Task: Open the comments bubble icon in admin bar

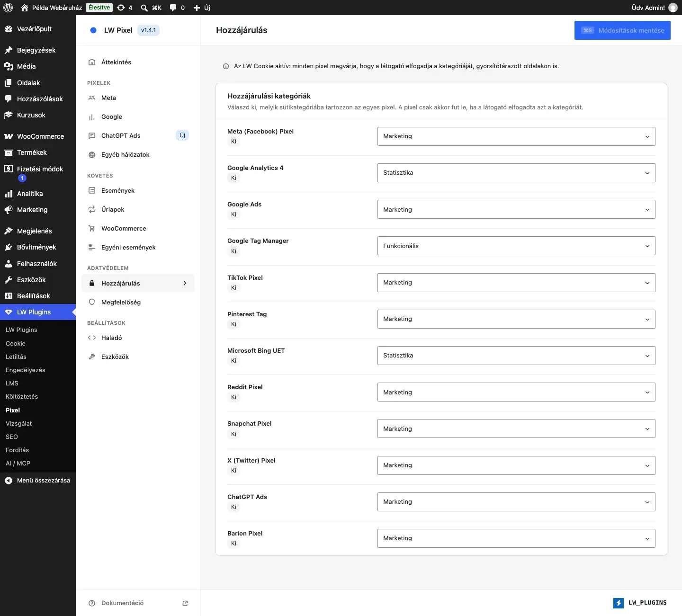Action: [173, 8]
